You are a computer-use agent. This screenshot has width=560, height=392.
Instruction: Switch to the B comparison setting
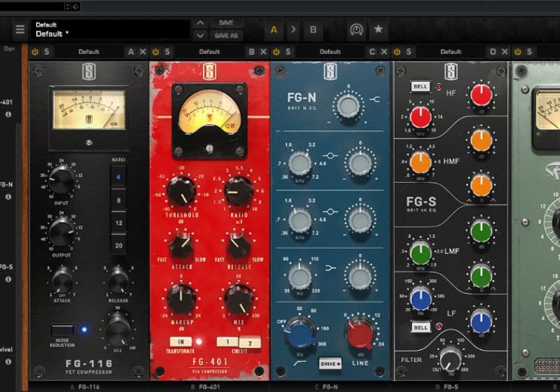[313, 29]
